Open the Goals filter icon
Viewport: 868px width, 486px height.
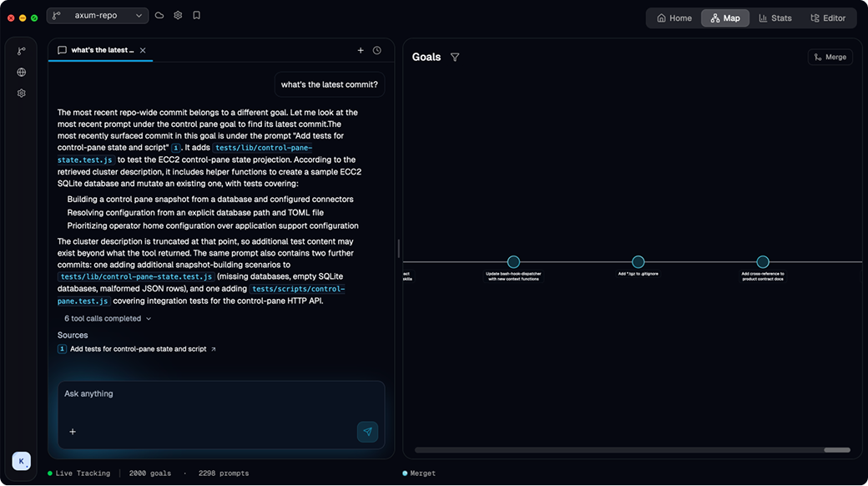(455, 57)
